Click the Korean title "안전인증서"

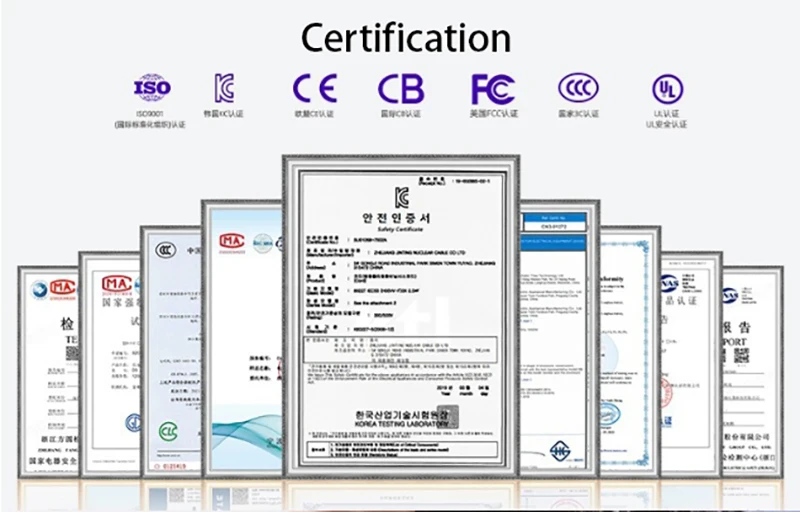tap(396, 218)
